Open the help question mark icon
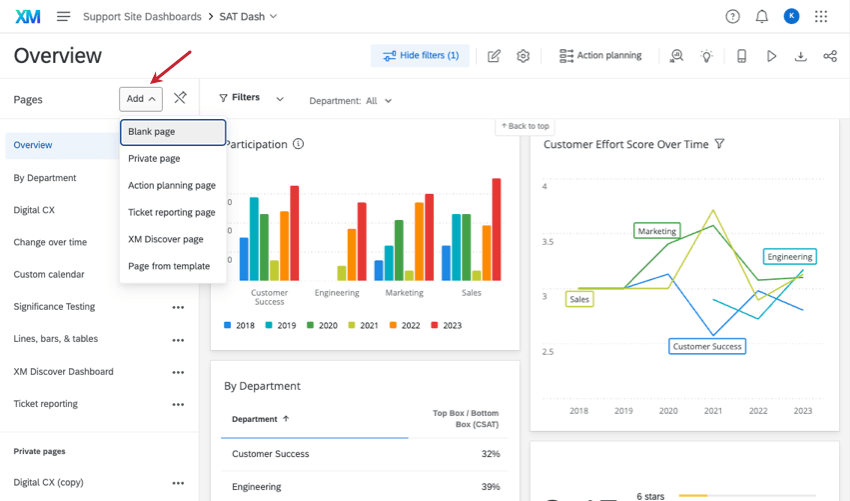This screenshot has width=850, height=501. tap(733, 17)
